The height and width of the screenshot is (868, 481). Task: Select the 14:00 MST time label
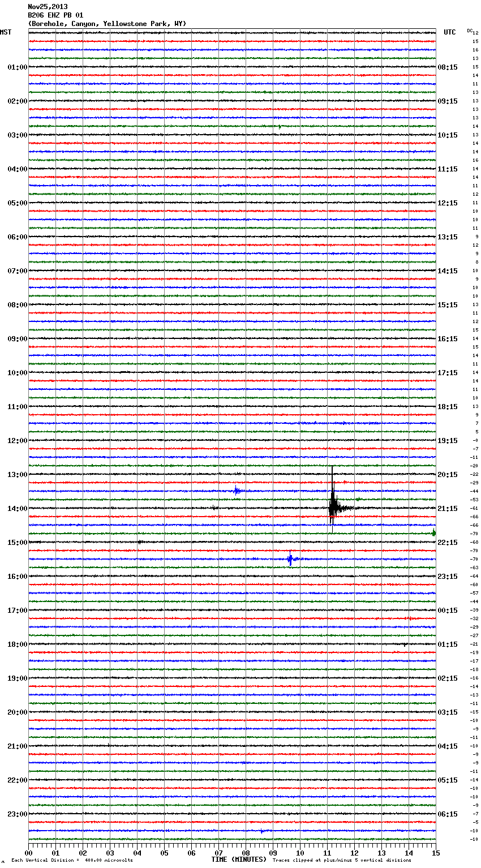tap(18, 509)
